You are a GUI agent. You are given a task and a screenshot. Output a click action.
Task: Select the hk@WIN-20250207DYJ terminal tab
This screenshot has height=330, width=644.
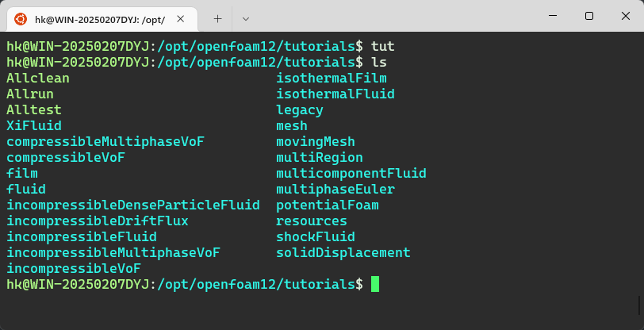pos(99,17)
